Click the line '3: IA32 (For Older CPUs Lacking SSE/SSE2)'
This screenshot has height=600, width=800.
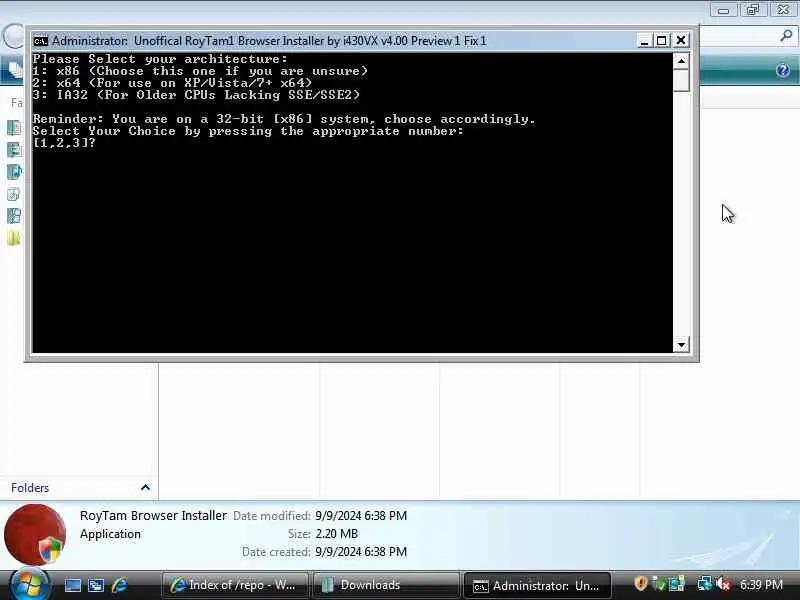pyautogui.click(x=196, y=95)
